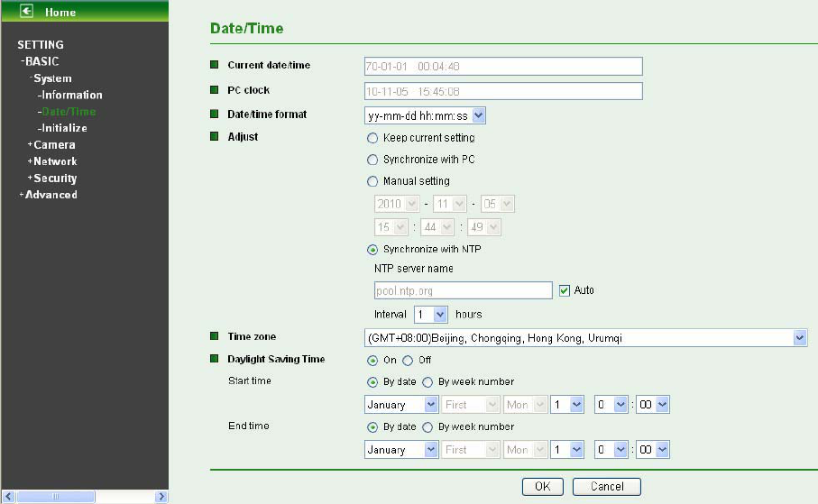Screen dimensions: 818x504
Task: Open the manual minute 44 dropdown
Action: (x=437, y=227)
